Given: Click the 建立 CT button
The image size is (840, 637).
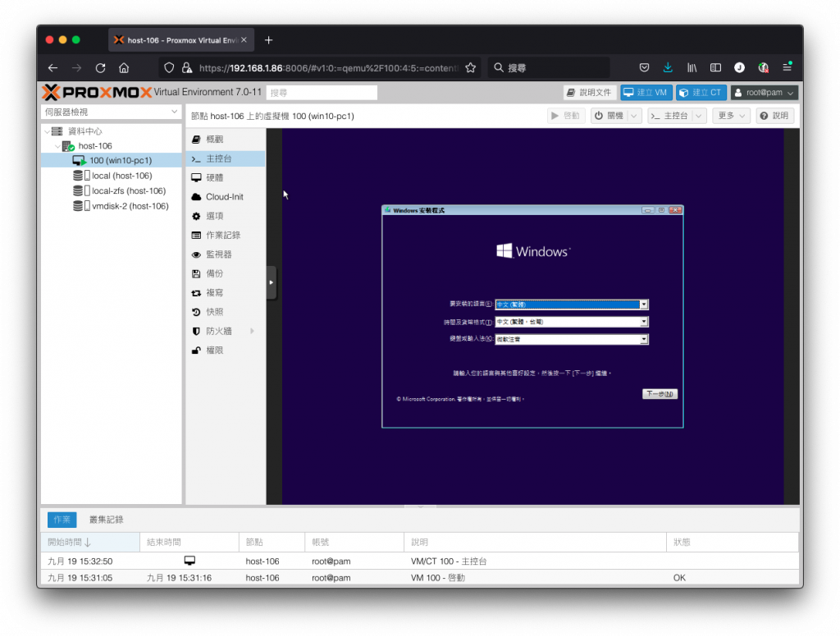Looking at the screenshot, I should click(701, 93).
